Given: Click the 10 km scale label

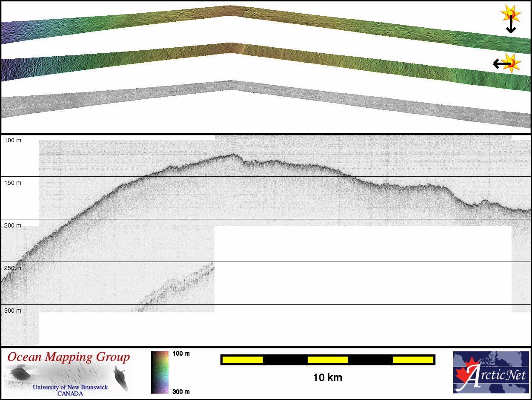Looking at the screenshot, I should tap(327, 377).
